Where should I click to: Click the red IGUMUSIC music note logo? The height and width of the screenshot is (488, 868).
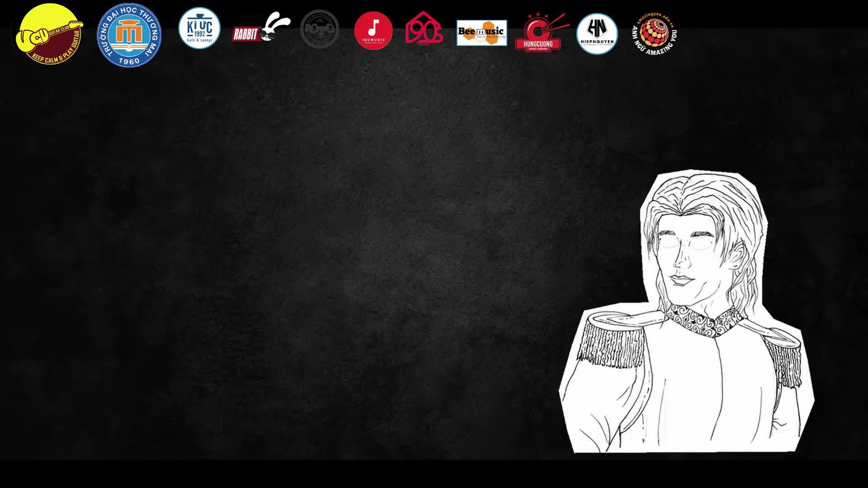click(x=373, y=31)
